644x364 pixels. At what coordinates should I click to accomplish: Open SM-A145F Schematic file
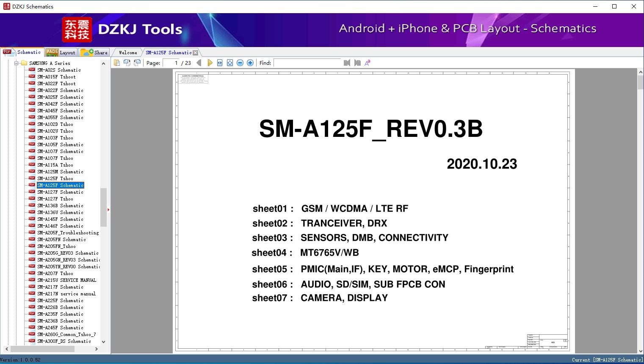[60, 219]
